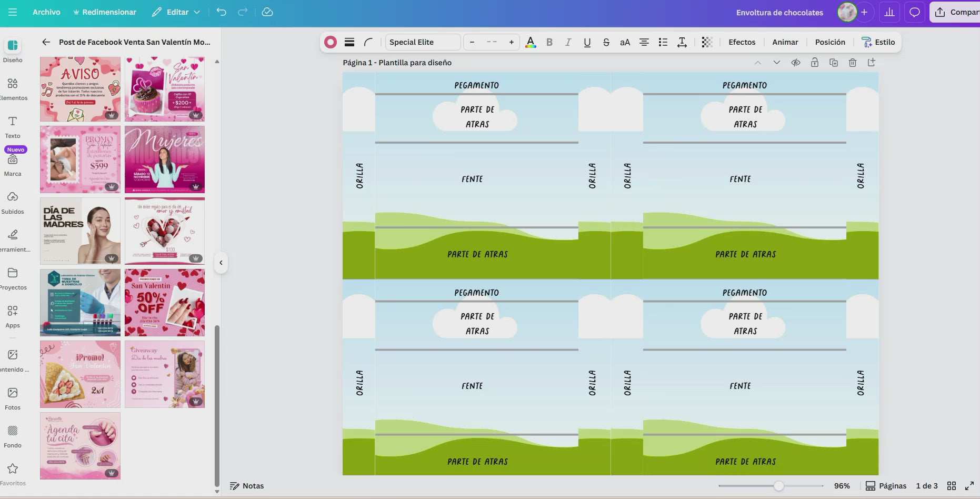This screenshot has height=499, width=980.
Task: Open the Elementos sidebar panel
Action: coord(13,88)
